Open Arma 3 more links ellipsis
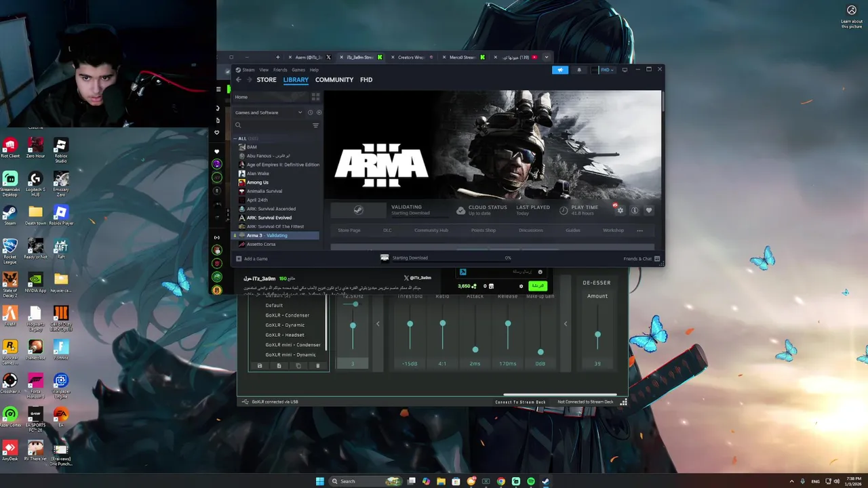868x488 pixels. tap(639, 230)
